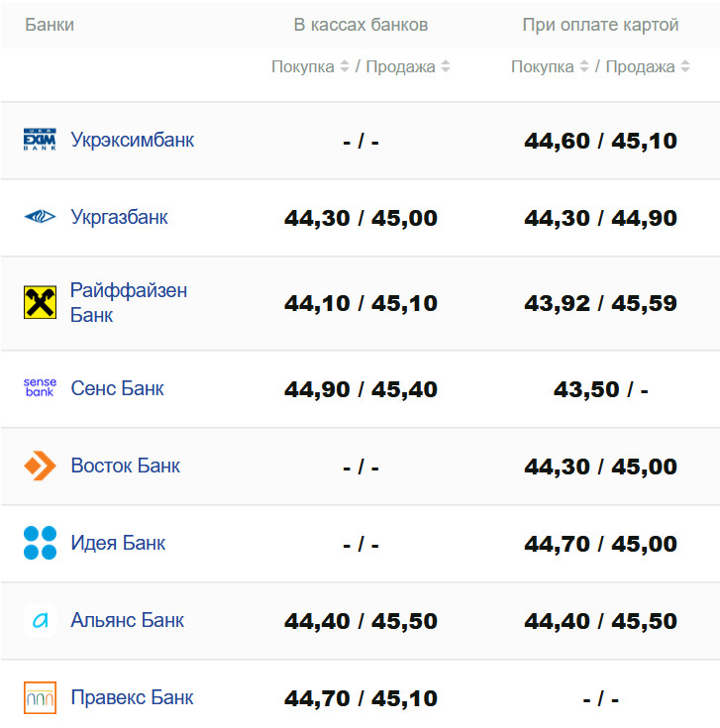The height and width of the screenshot is (728, 720).
Task: Open the Правекс Банк link
Action: coord(133,697)
